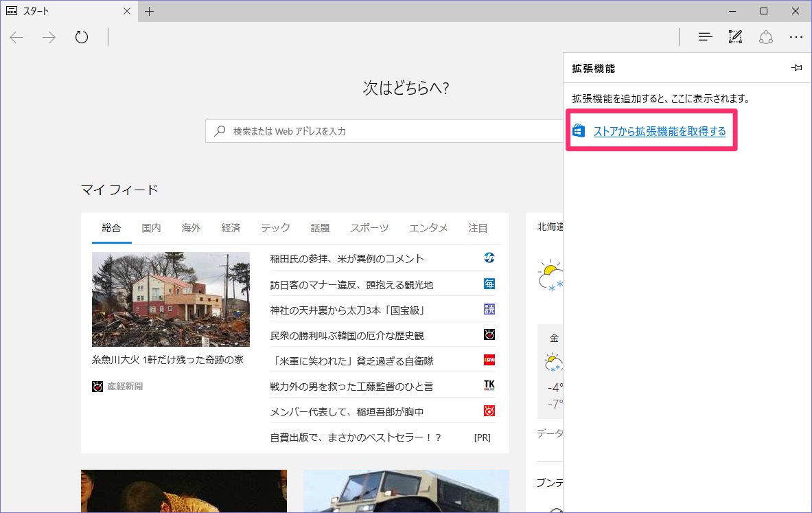Open the Web Note pen icon

pos(735,37)
